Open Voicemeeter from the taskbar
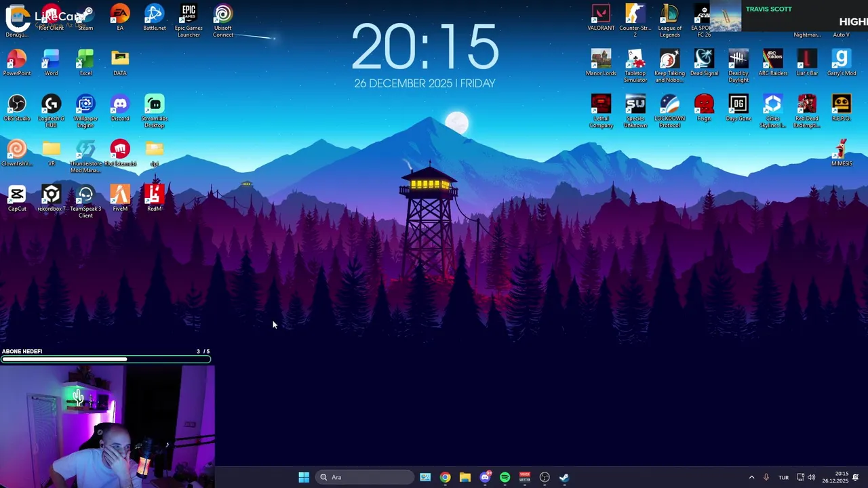This screenshot has height=488, width=868. click(x=524, y=477)
